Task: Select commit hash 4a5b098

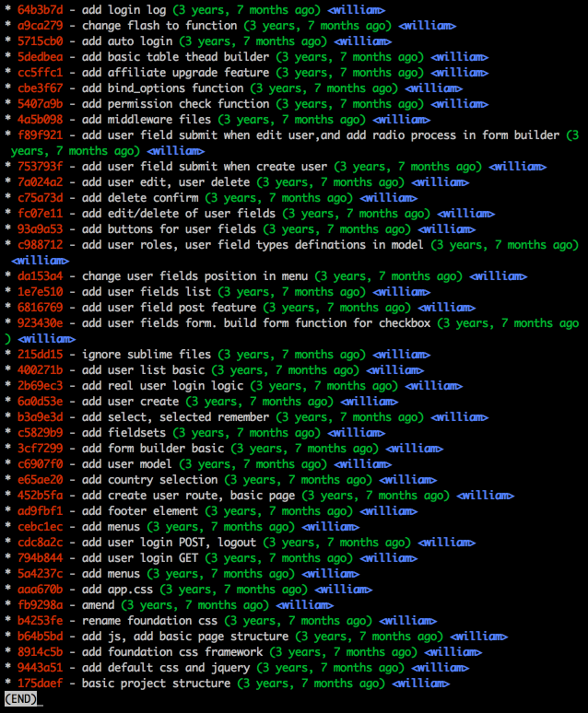Action: (x=40, y=119)
